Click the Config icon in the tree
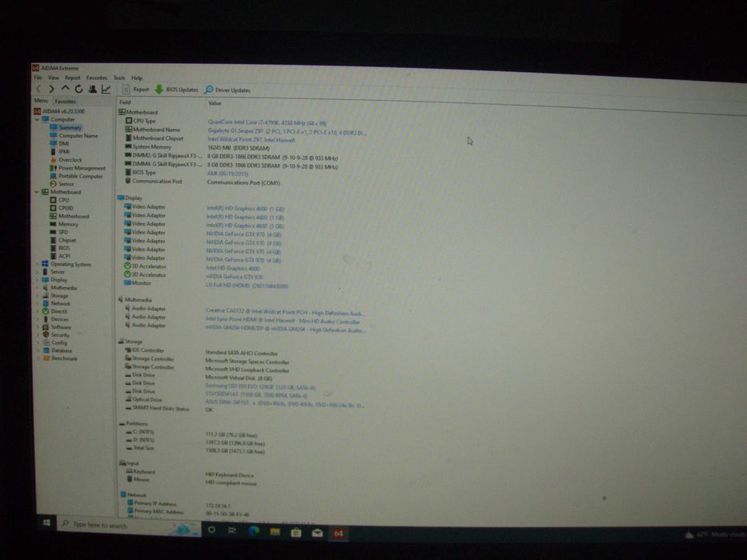This screenshot has height=560, width=747. [x=46, y=342]
